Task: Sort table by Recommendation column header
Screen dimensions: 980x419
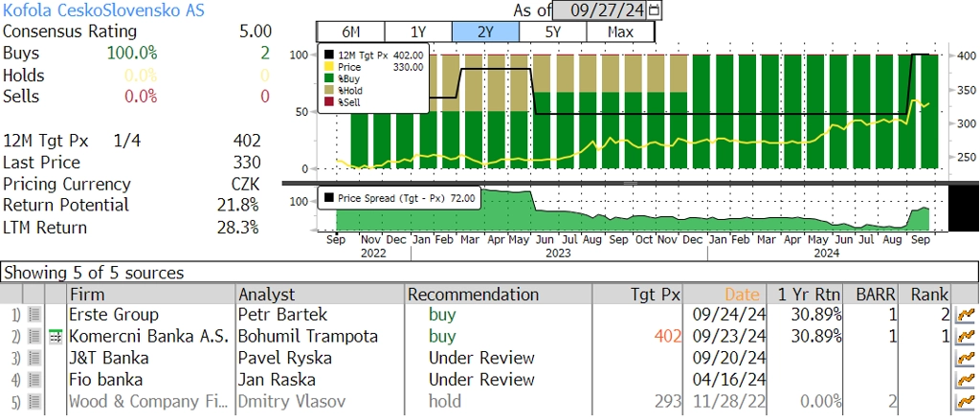Action: tap(499, 294)
